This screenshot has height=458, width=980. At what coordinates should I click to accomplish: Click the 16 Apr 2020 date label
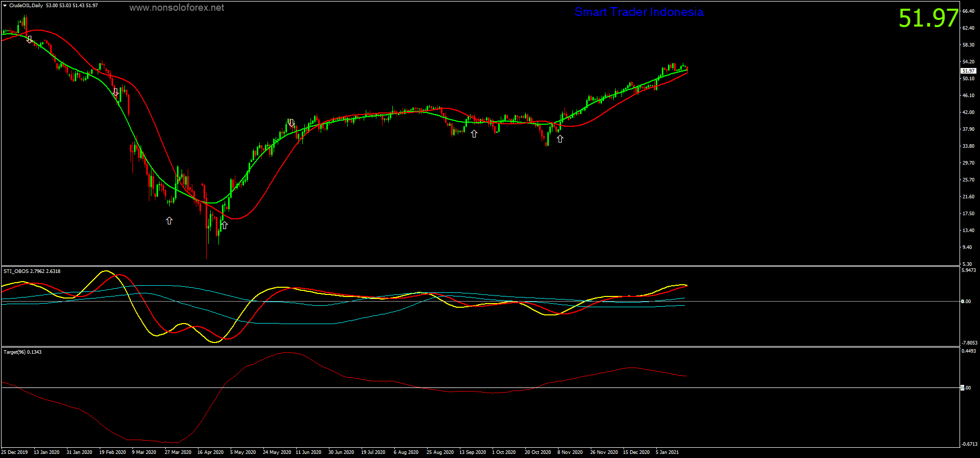click(x=211, y=452)
